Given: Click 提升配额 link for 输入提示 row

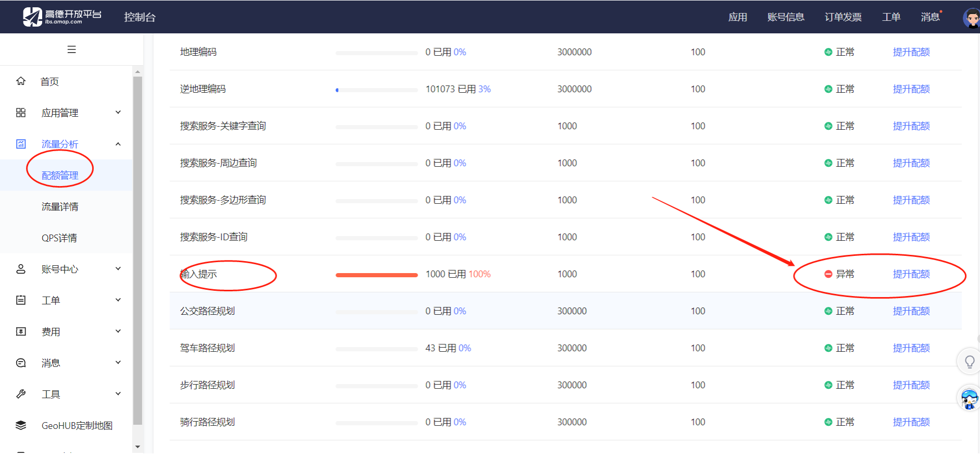Looking at the screenshot, I should (911, 274).
